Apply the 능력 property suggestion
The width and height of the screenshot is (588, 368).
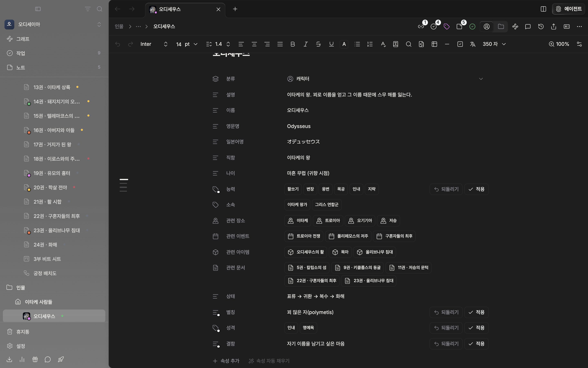(x=476, y=189)
